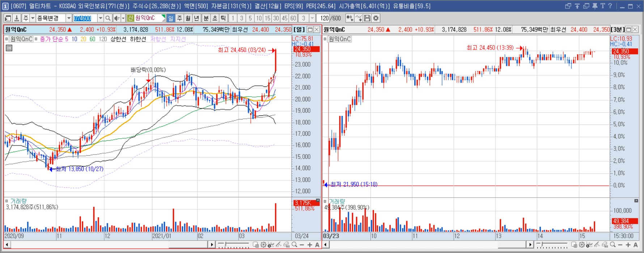Expand the 거래량 volume collapse box in daily chart
This screenshot has height=253, width=644.
(7, 201)
